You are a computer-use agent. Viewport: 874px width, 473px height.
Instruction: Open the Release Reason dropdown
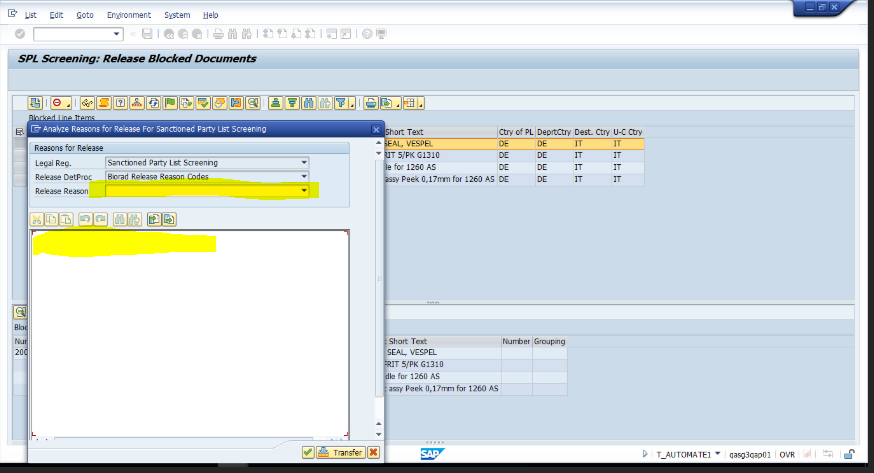pyautogui.click(x=304, y=191)
